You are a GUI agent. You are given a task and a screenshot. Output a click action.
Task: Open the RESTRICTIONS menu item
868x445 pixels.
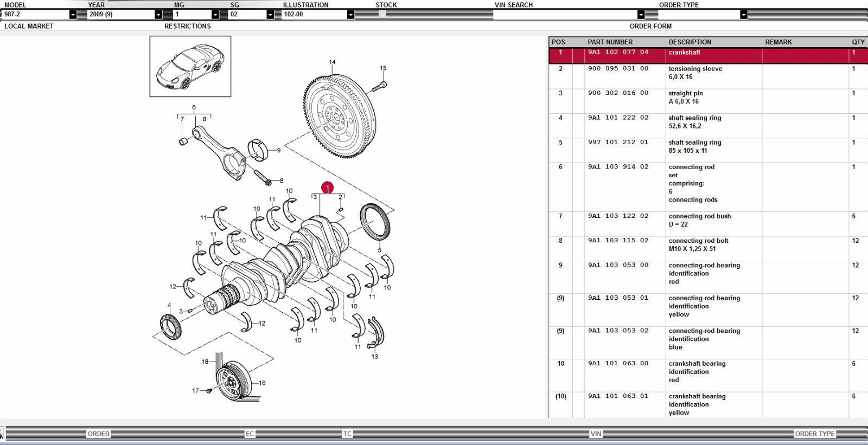187,26
